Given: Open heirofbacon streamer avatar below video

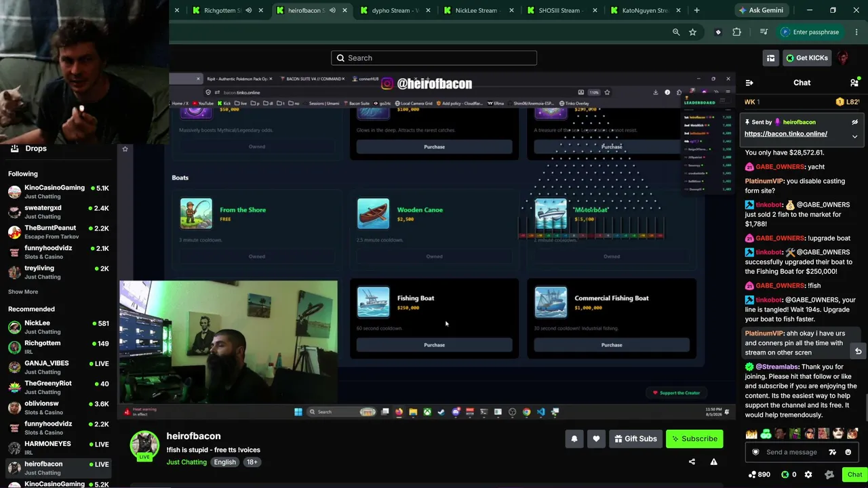Looking at the screenshot, I should 144,445.
